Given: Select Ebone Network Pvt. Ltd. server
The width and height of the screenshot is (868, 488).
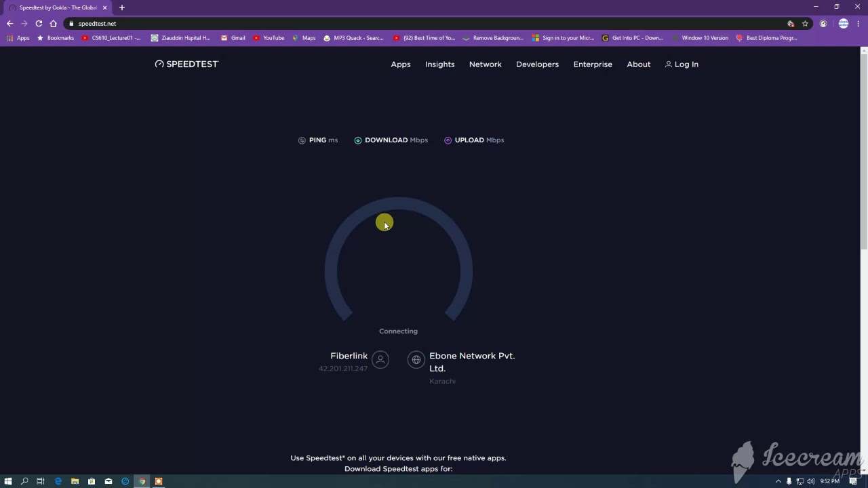Looking at the screenshot, I should (472, 362).
